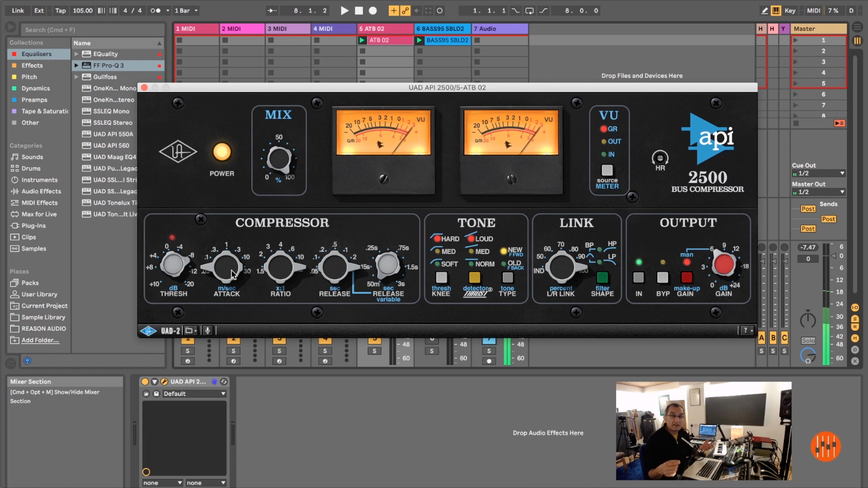Stop playback with the transport Stop button
This screenshot has height=488, width=868.
[359, 10]
